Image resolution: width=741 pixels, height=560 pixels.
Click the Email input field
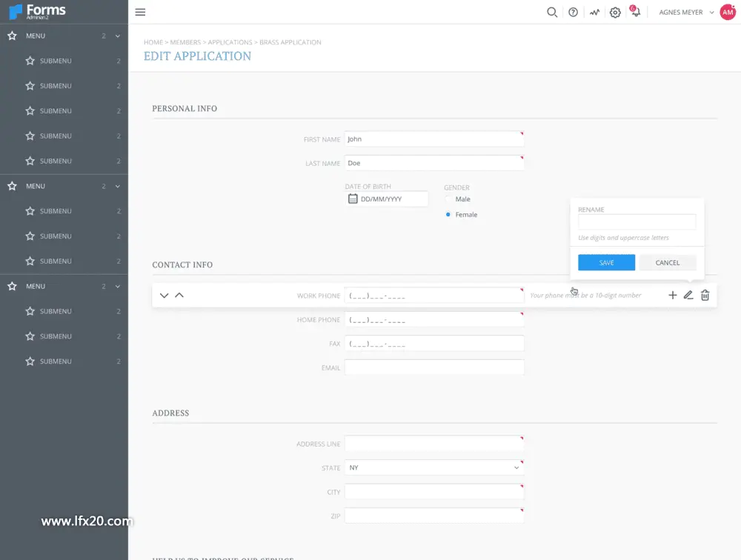(433, 367)
